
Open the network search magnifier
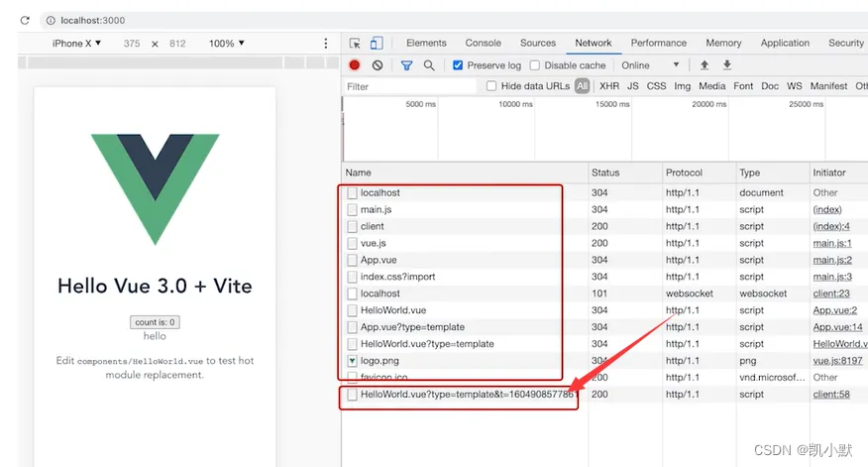pyautogui.click(x=429, y=65)
